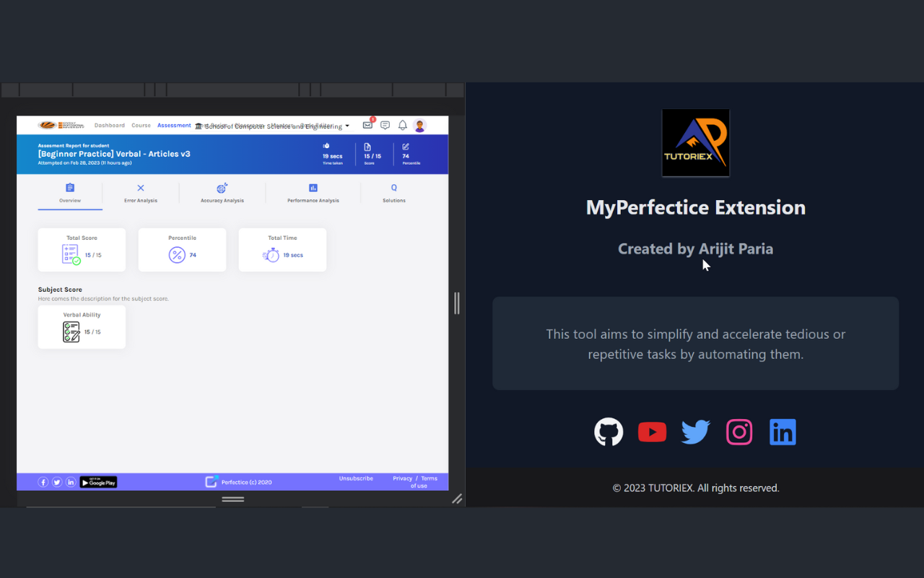Image resolution: width=924 pixels, height=578 pixels.
Task: Open Performance Analysis bar-chart icon
Action: (x=313, y=188)
